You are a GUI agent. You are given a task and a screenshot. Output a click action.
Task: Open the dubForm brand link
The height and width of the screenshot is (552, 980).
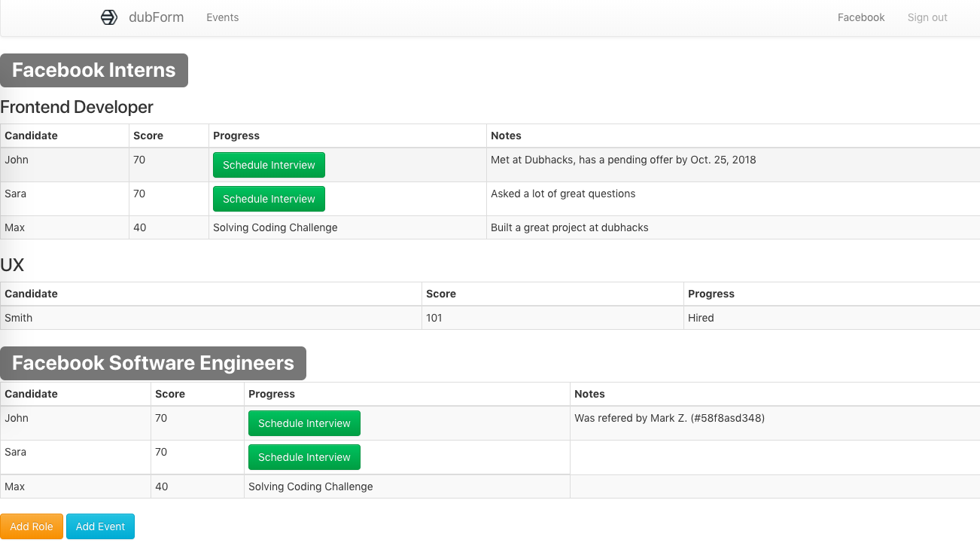tap(156, 17)
